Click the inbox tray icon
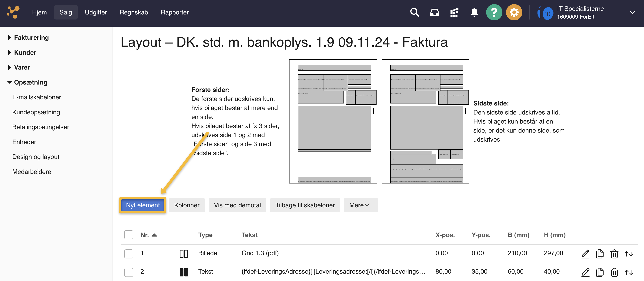This screenshot has width=644, height=281. (x=435, y=12)
